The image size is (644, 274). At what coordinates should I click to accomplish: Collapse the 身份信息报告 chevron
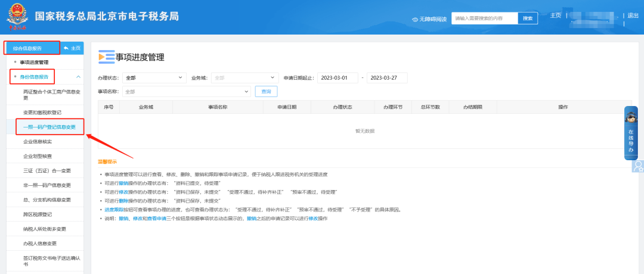click(x=78, y=77)
